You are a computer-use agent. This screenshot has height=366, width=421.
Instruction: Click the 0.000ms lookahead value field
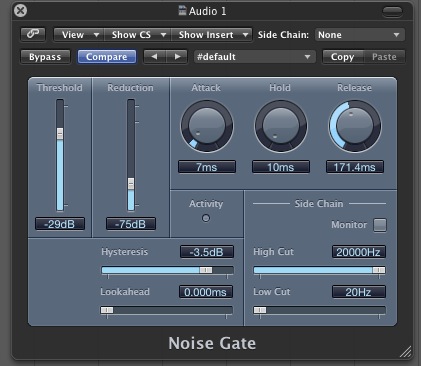pos(206,292)
